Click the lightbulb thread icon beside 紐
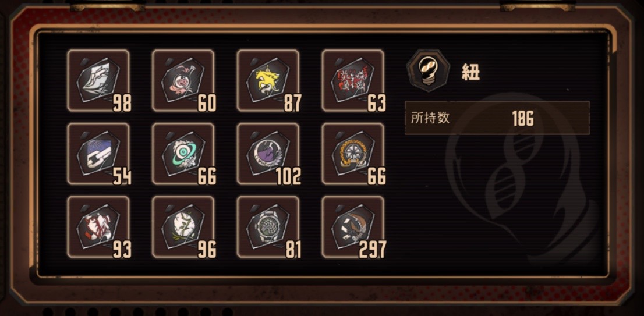 pyautogui.click(x=429, y=70)
